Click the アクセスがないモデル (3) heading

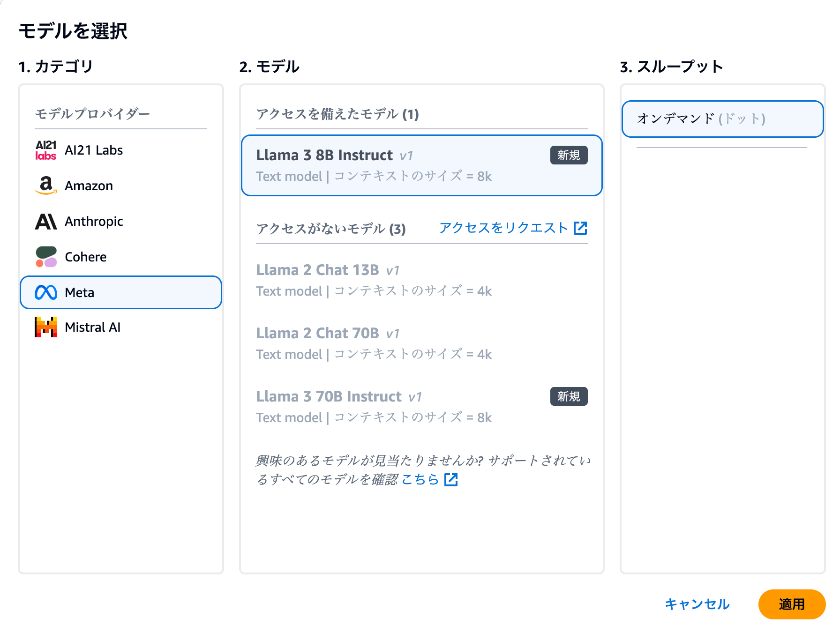(331, 229)
